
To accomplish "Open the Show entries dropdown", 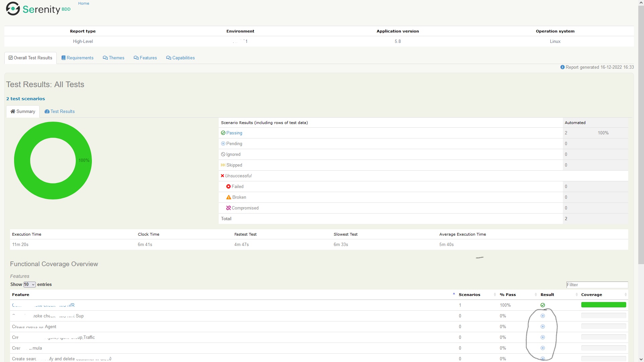I will pos(29,284).
